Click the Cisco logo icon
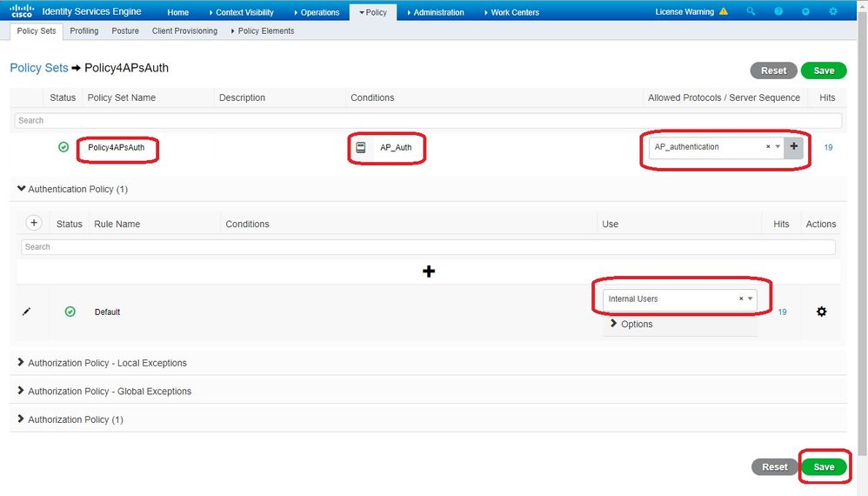Screen dimensions: 868x496 [22, 11]
